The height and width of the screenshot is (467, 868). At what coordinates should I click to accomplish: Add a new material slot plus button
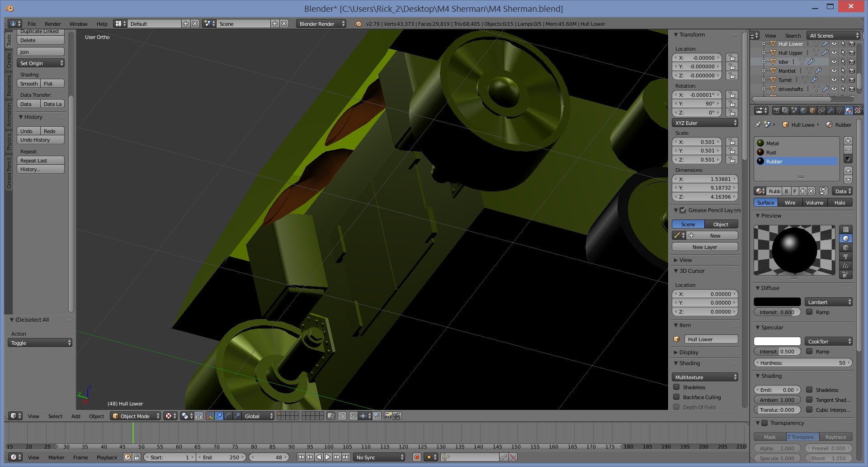(848, 141)
